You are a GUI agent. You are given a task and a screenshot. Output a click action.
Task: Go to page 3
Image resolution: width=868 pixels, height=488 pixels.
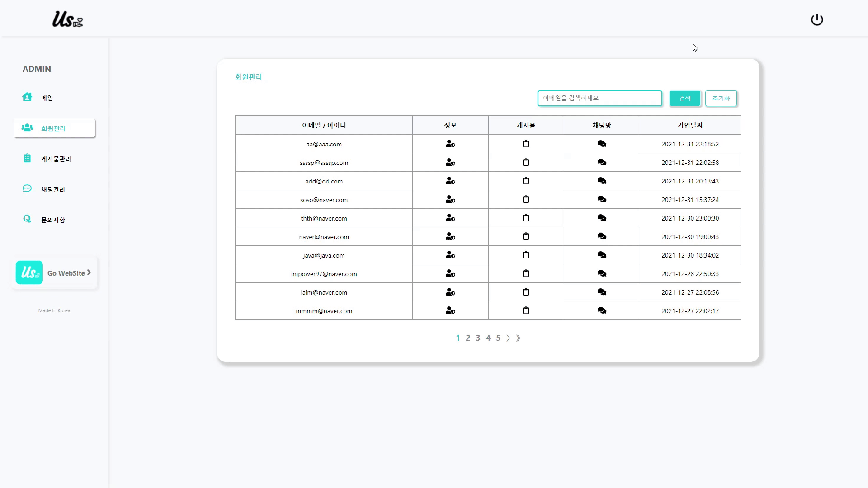(478, 338)
